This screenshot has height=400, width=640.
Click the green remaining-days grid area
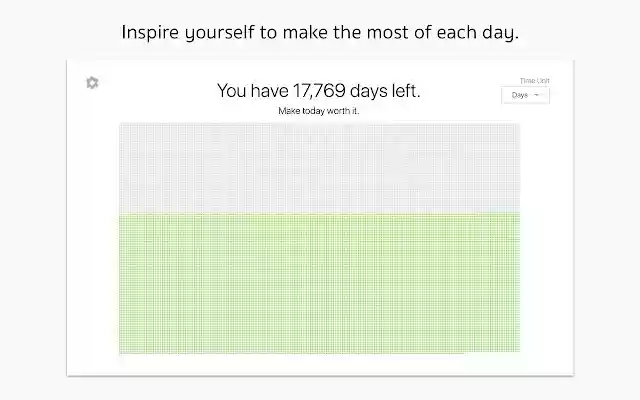[x=319, y=283]
